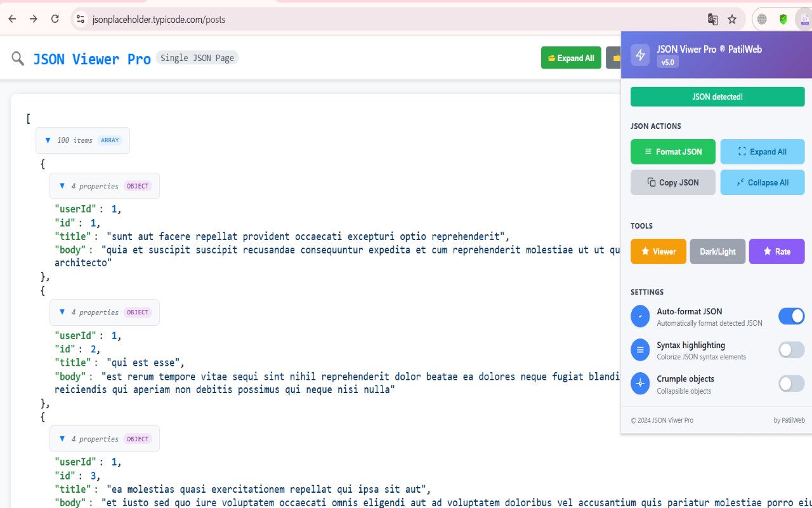Viewport: 812px width, 508px height.
Task: Collapse the object with id 1
Action: click(62, 185)
